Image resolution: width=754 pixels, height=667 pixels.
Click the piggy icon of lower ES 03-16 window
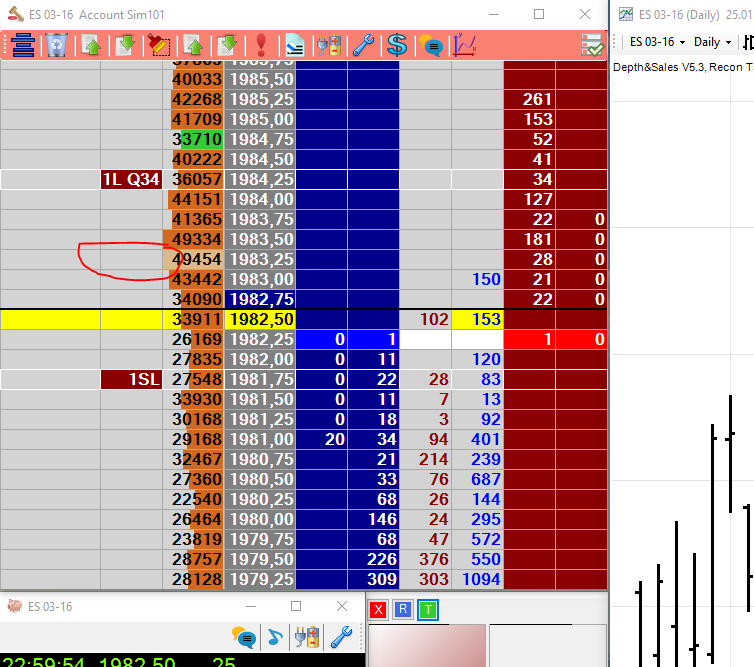click(x=14, y=606)
